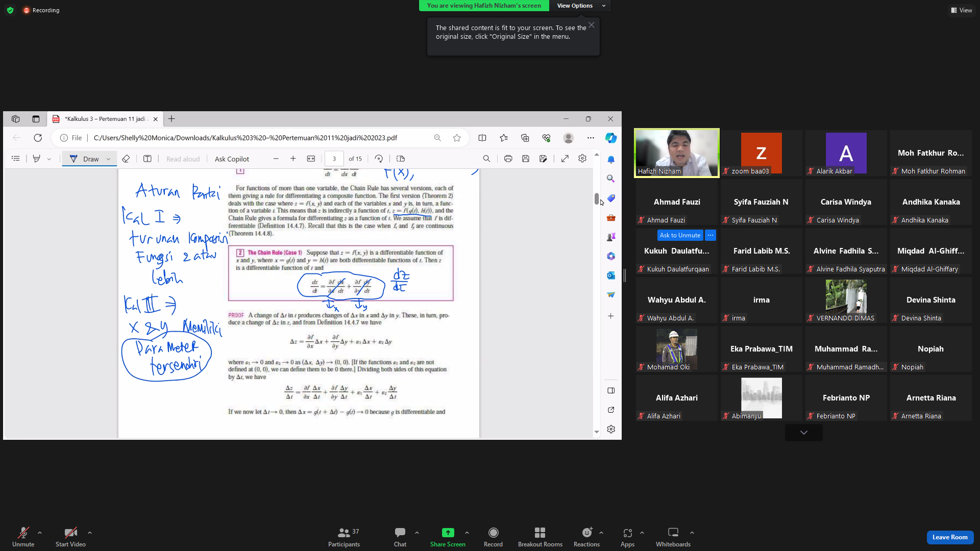Viewport: 980px width, 551px height.
Task: Select the PDF Draw tool
Action: [85, 159]
